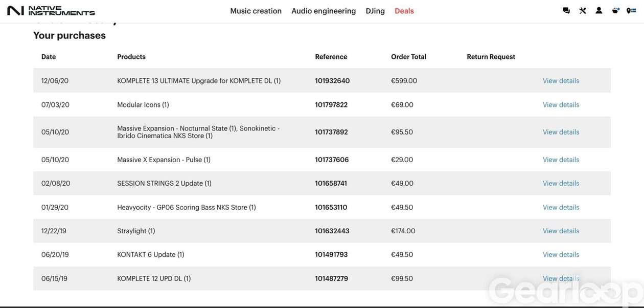
Task: View details for KOMPLETE 13 ULTIMATE order
Action: [561, 81]
